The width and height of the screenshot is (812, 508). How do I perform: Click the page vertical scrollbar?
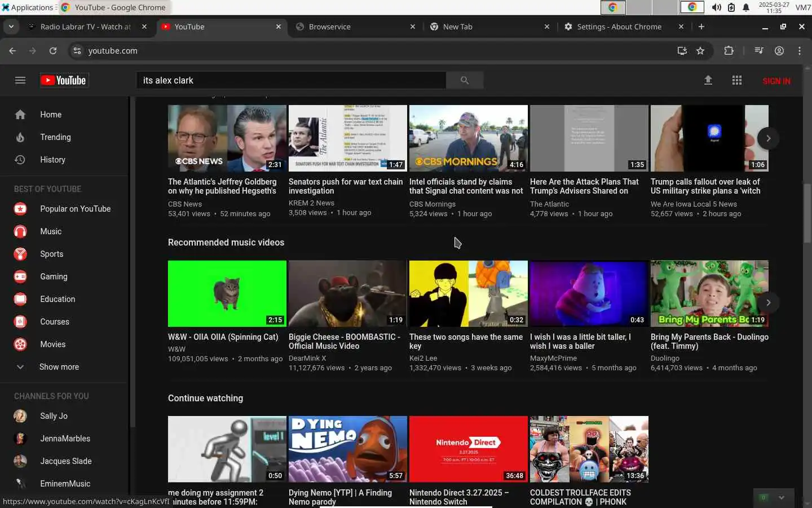807,213
